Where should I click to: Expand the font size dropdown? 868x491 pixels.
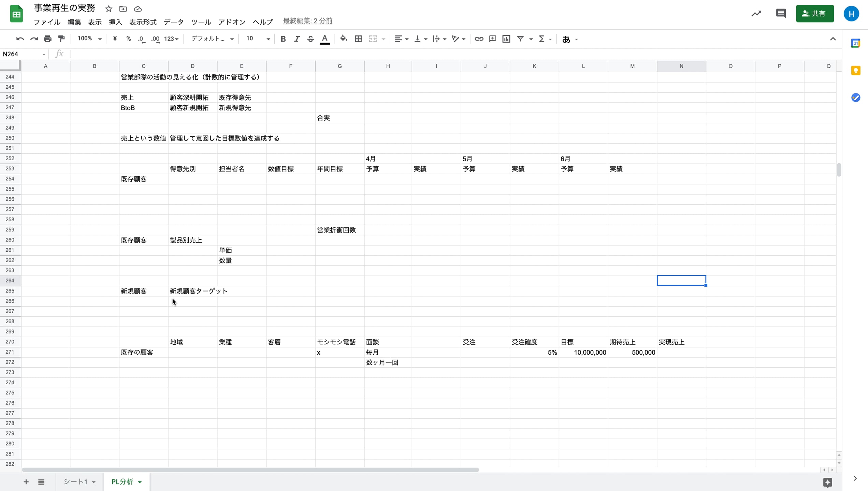pos(268,39)
